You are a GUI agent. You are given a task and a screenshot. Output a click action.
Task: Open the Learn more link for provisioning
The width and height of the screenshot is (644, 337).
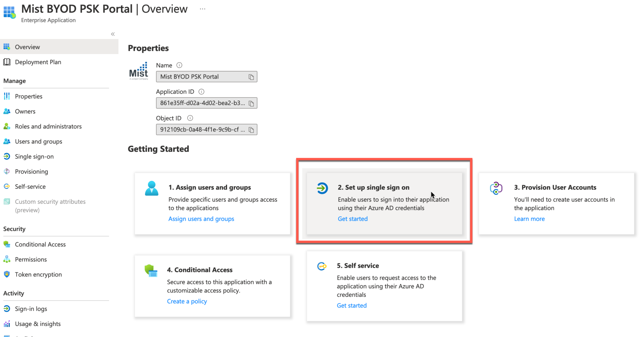[529, 219]
